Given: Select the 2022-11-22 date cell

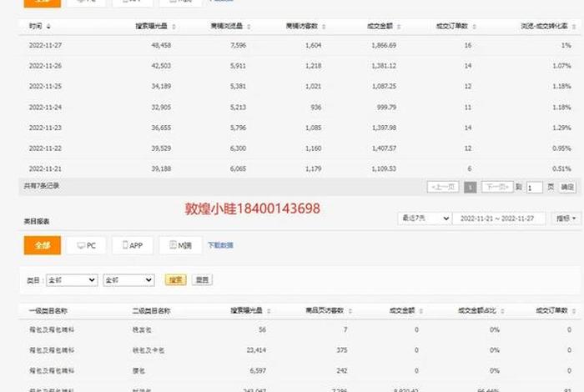Looking at the screenshot, I should (45, 148).
